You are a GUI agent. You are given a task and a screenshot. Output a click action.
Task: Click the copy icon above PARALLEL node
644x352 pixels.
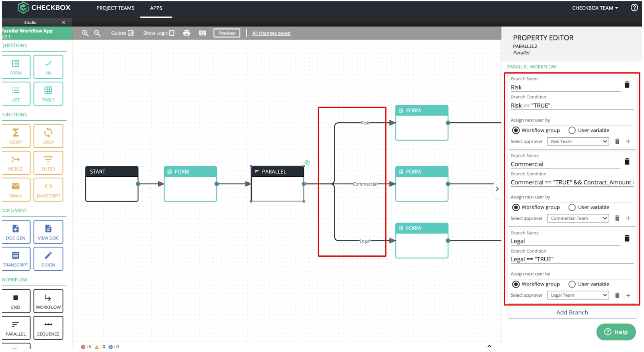point(307,162)
